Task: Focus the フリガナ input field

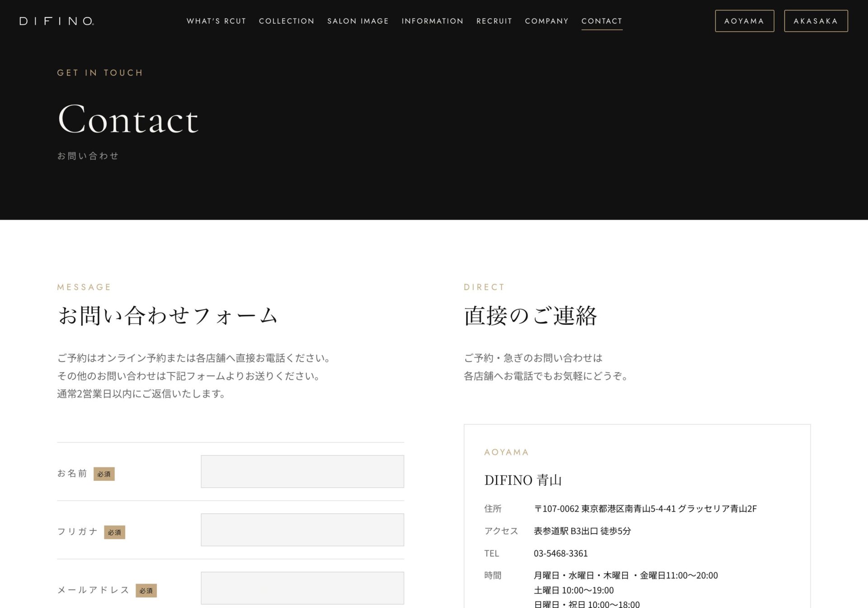Action: (x=302, y=530)
